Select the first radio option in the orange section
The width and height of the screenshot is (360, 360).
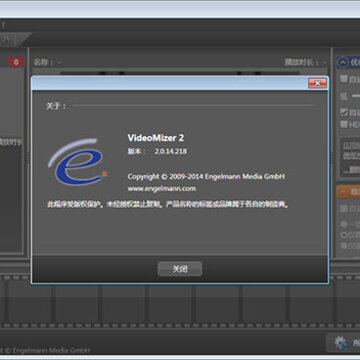point(343,224)
